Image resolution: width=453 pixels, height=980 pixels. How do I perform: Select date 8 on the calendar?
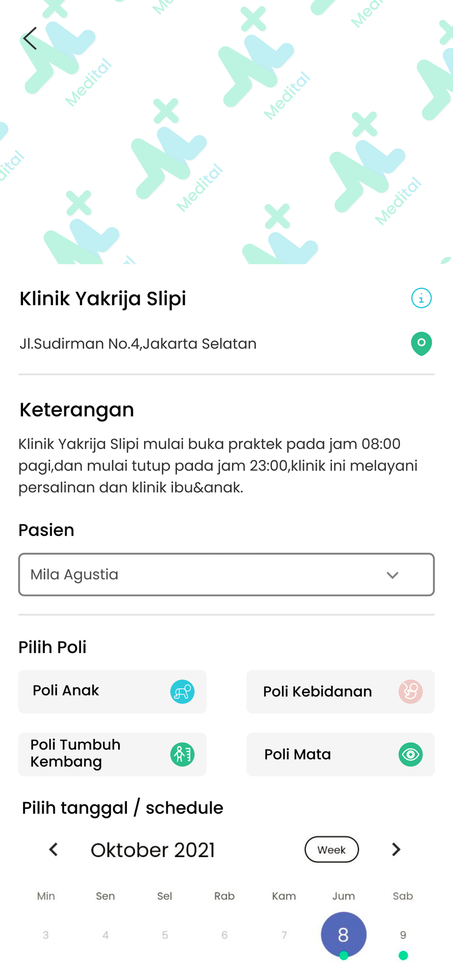[343, 934]
